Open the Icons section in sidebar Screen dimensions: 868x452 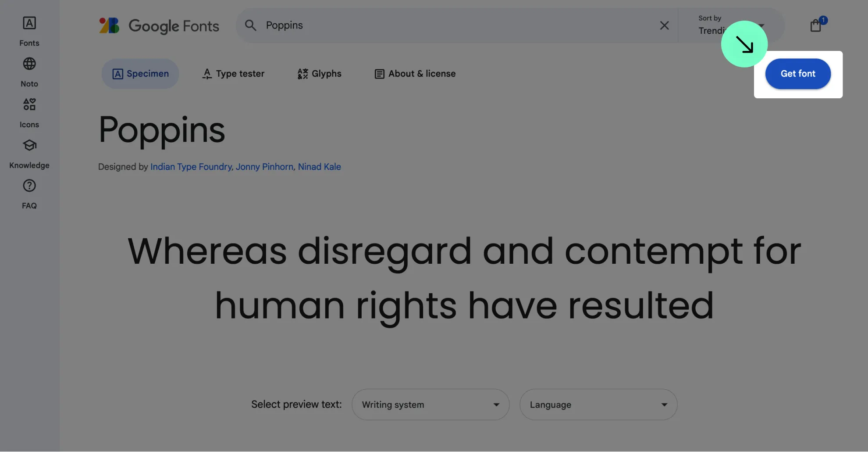(29, 113)
